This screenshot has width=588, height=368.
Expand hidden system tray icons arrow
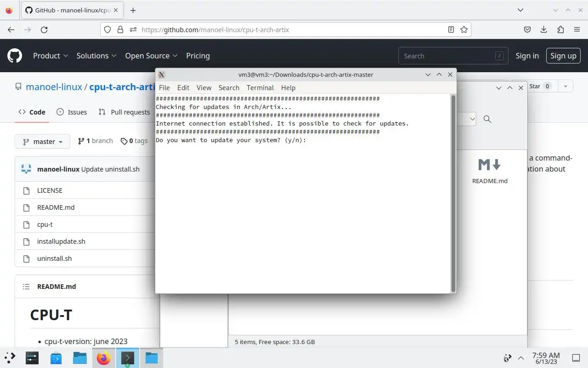[x=521, y=358]
